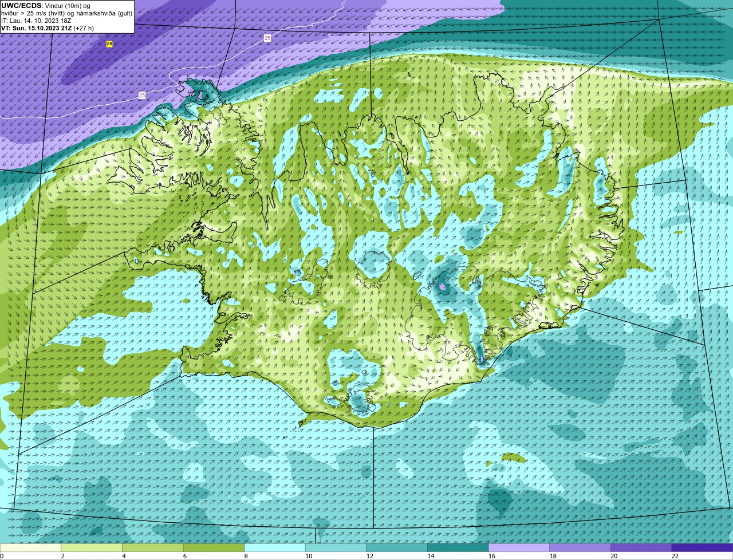Pick the 4–6 m/s green scale swatch

point(152,547)
